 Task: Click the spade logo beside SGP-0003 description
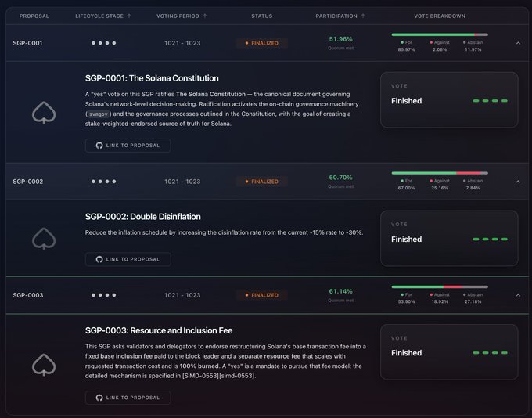coord(44,365)
